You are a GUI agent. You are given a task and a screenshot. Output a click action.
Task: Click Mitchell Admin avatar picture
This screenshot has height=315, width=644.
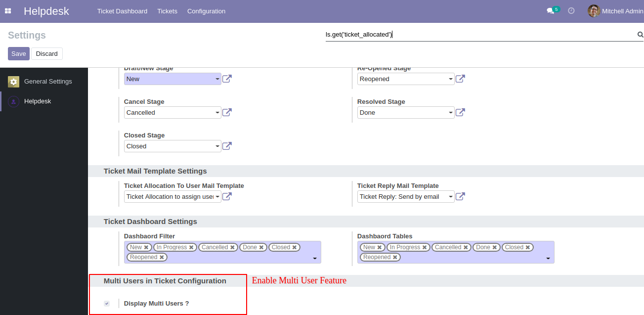[594, 11]
